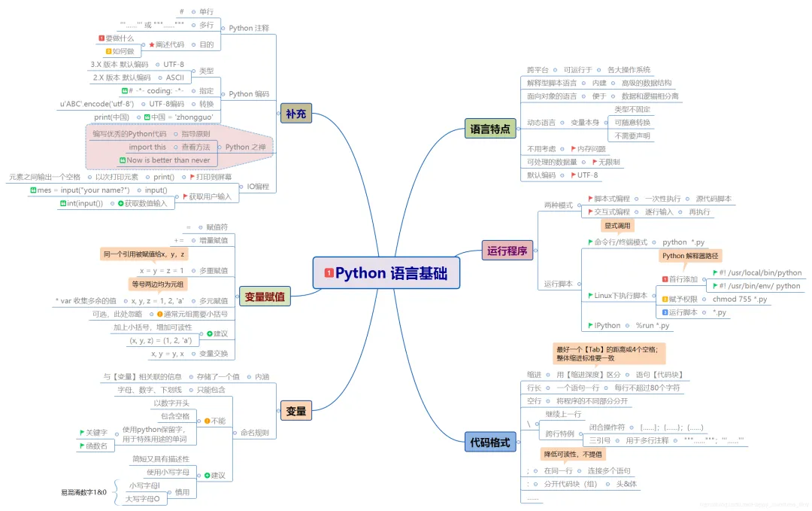Click the red flag beside 脚本式编程
This screenshot has width=812, height=511.
click(590, 199)
